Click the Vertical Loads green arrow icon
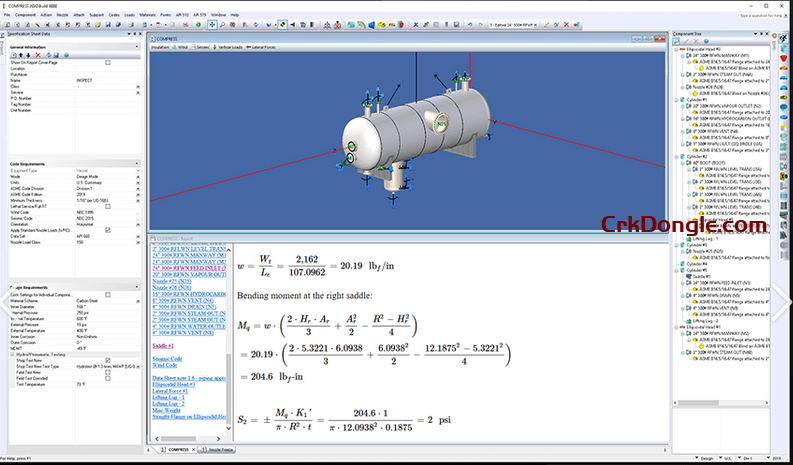Screen dimensions: 793x465 214,47
